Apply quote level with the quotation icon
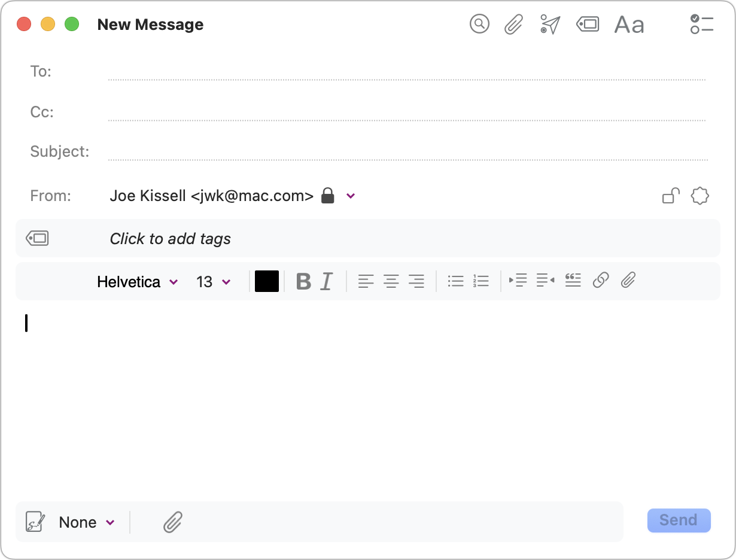The image size is (736, 560). pyautogui.click(x=573, y=281)
